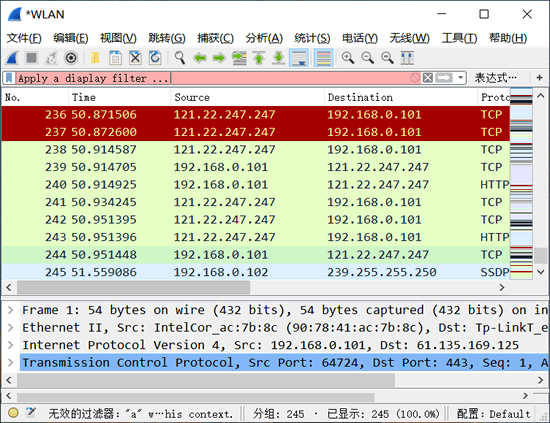Click the intelligent scrollbar minimap
Viewport: 550px width, 423px height.
pyautogui.click(x=521, y=184)
